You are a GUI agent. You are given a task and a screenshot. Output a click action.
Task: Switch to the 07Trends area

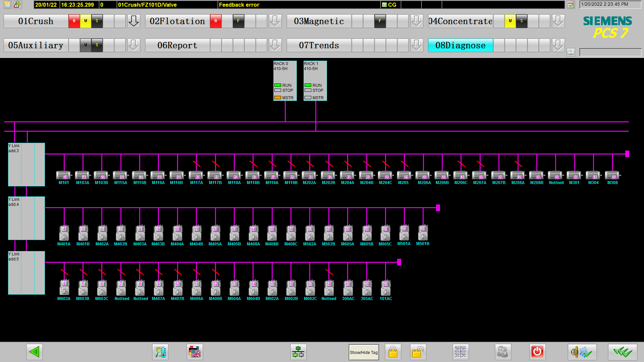point(319,45)
